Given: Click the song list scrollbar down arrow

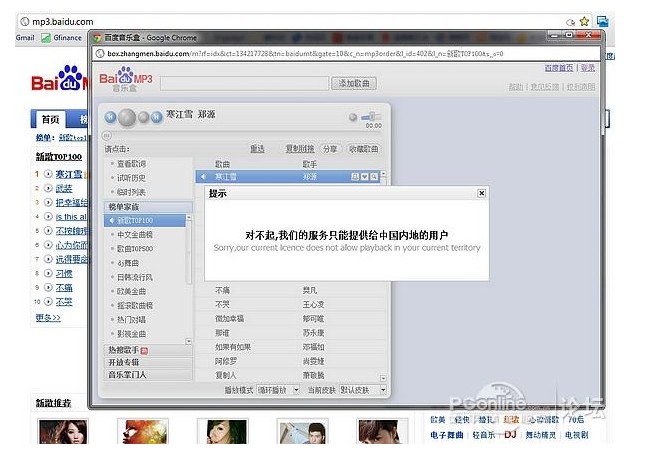Looking at the screenshot, I should tap(383, 378).
